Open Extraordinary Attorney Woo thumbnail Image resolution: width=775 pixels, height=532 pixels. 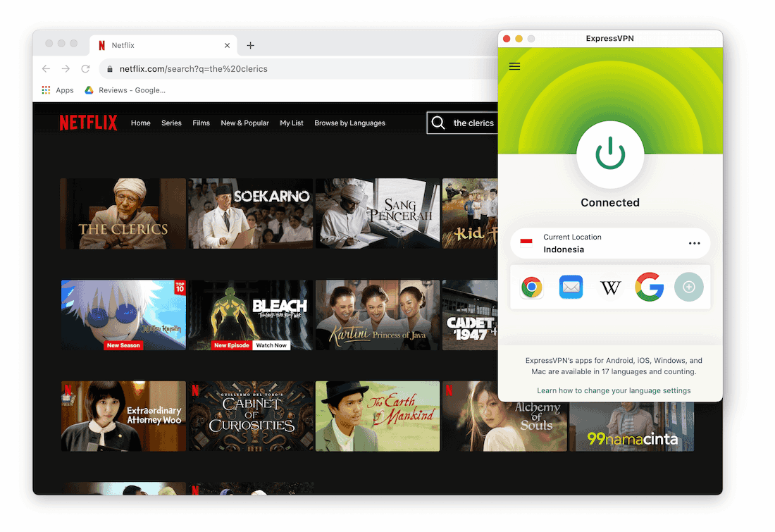point(123,416)
